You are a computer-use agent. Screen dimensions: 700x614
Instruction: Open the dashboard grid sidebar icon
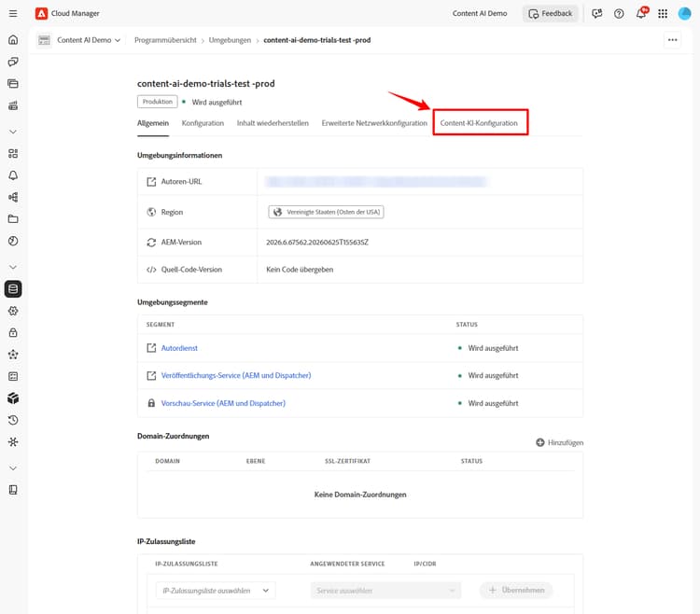tap(13, 153)
